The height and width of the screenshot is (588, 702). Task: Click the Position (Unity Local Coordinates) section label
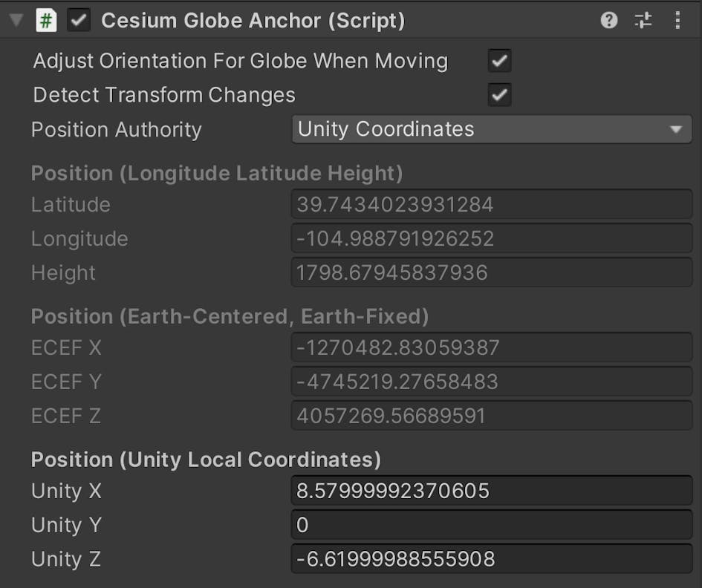click(204, 460)
